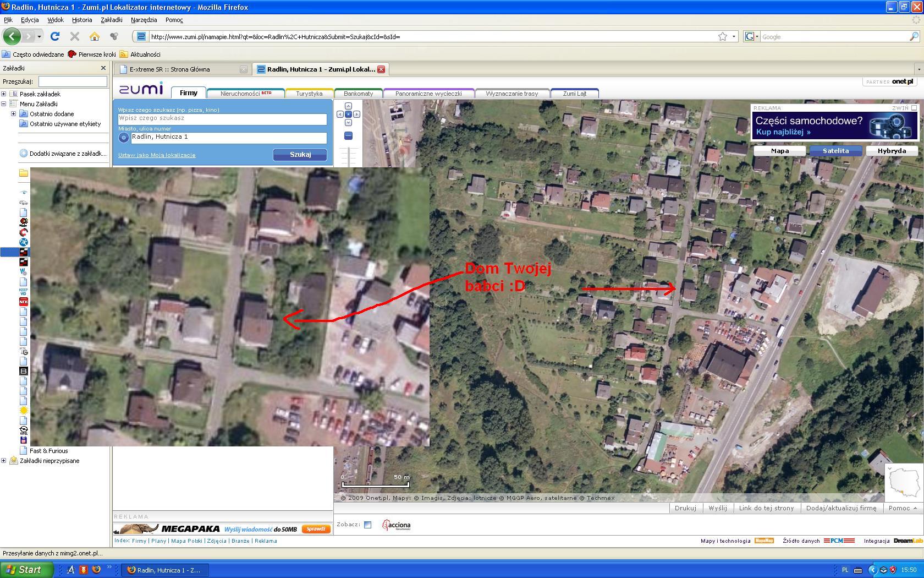Click the Zumi logo
The height and width of the screenshot is (578, 924).
coord(141,89)
